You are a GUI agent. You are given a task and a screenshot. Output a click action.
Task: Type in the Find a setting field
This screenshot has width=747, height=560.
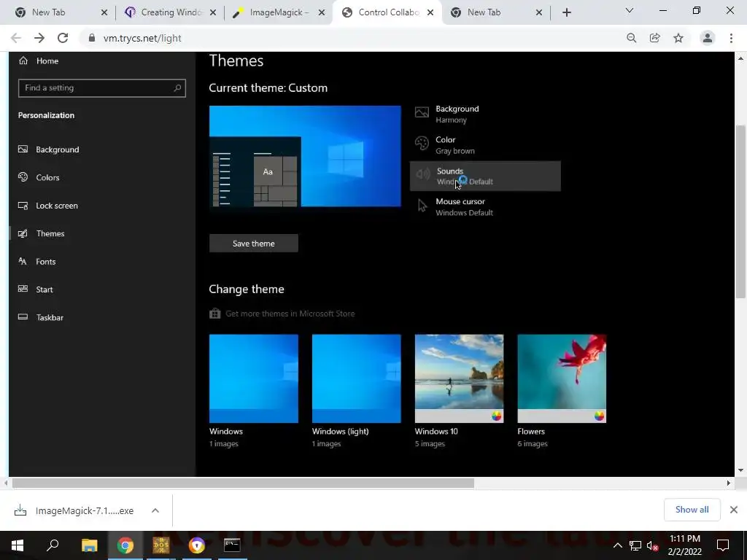(102, 87)
